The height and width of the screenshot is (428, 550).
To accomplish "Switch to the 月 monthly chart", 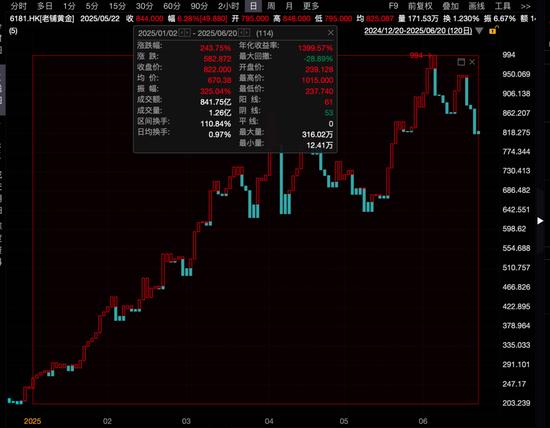I will click(x=289, y=6).
